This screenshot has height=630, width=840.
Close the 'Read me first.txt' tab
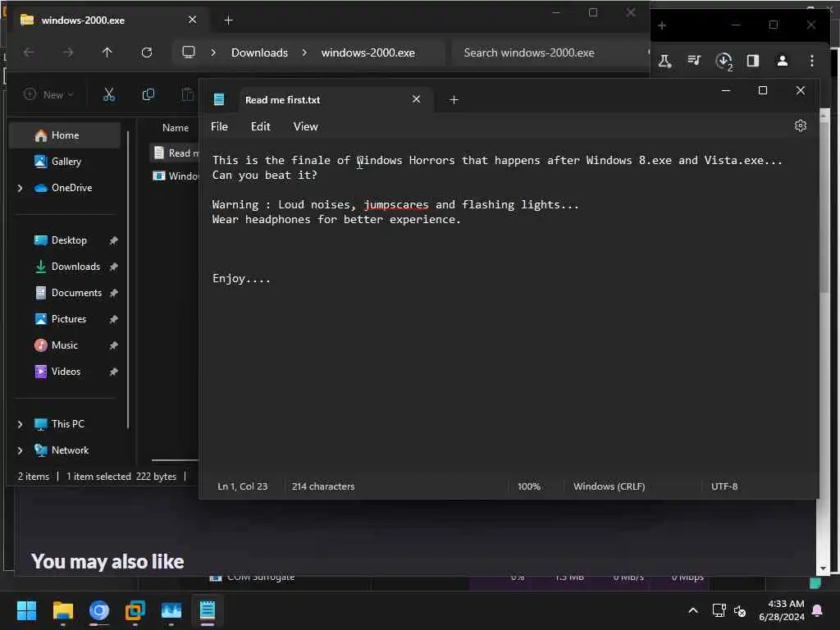point(416,99)
